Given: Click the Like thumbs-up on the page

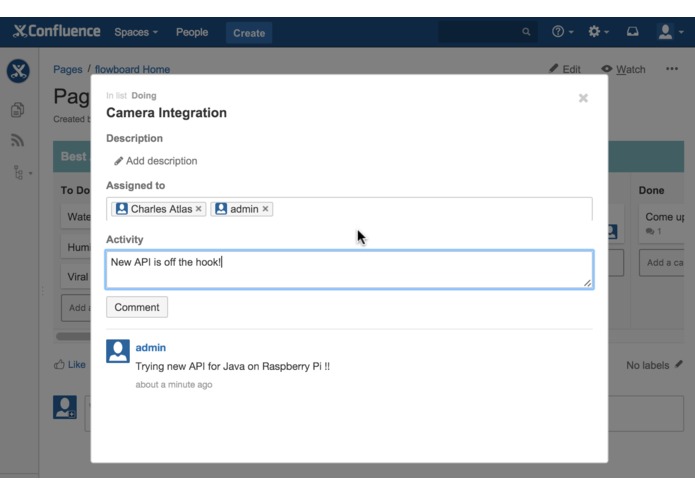Looking at the screenshot, I should click(x=70, y=365).
